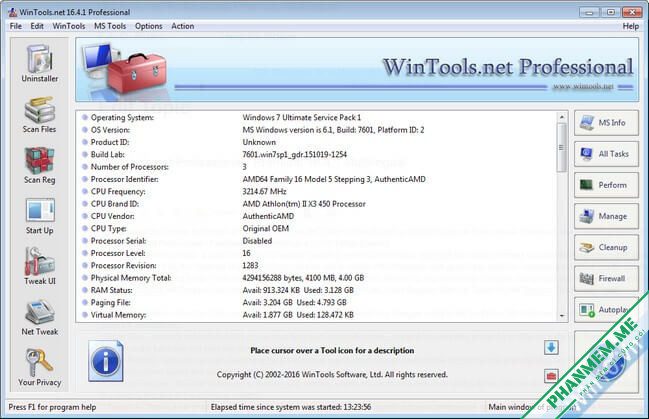Click the system info scrollbar down arrow
649x419 pixels.
tap(562, 315)
